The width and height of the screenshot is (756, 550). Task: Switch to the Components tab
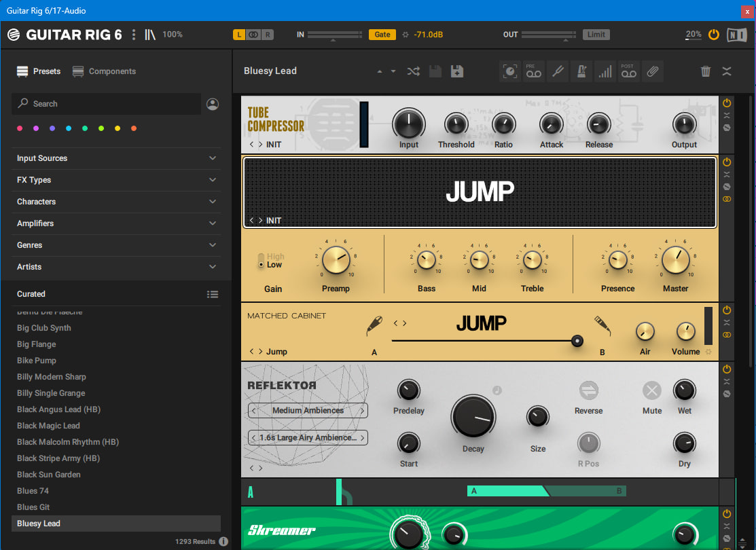click(104, 71)
